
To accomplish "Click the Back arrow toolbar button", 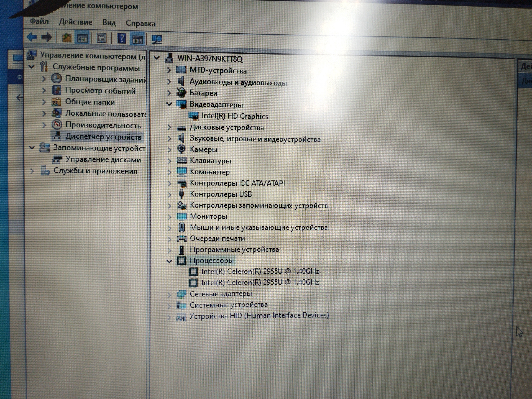I will [32, 37].
